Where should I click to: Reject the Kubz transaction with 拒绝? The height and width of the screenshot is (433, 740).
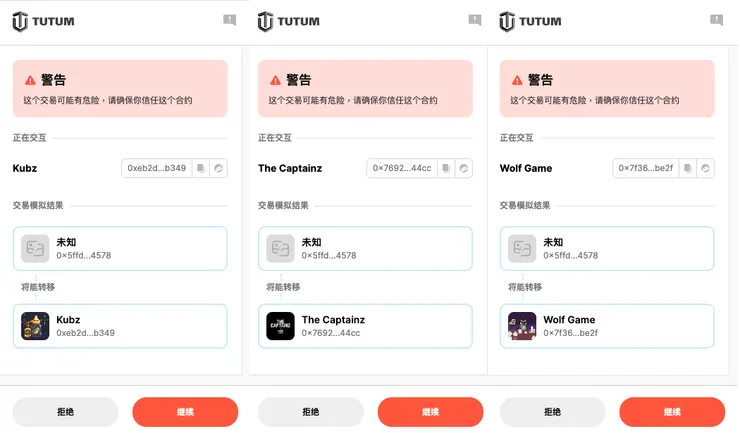[x=65, y=412]
